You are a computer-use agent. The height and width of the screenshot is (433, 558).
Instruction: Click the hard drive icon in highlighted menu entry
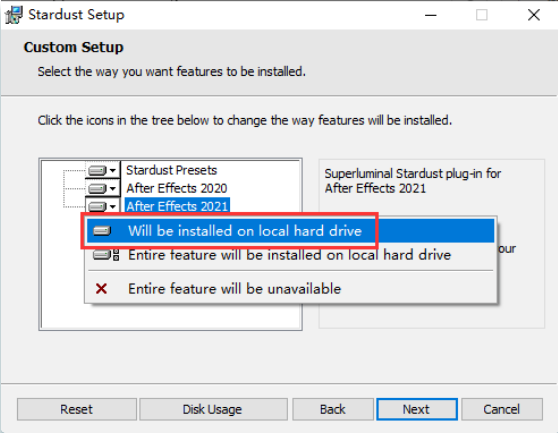[102, 231]
